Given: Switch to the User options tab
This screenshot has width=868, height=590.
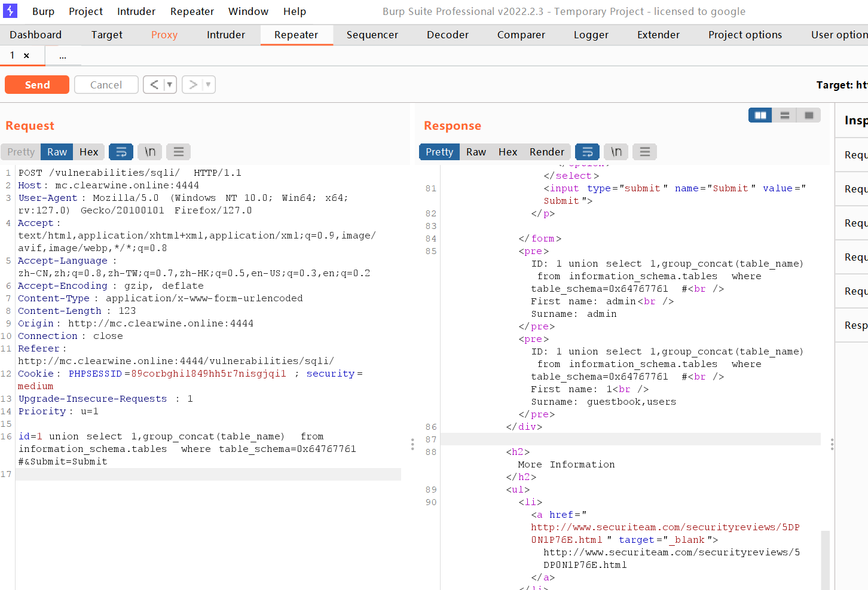Looking at the screenshot, I should (x=839, y=35).
